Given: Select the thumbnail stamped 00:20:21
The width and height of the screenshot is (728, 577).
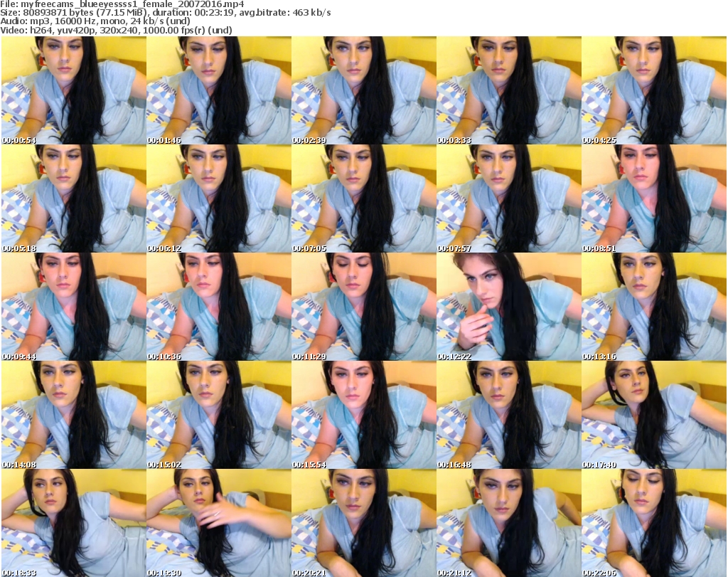Looking at the screenshot, I should (363, 523).
